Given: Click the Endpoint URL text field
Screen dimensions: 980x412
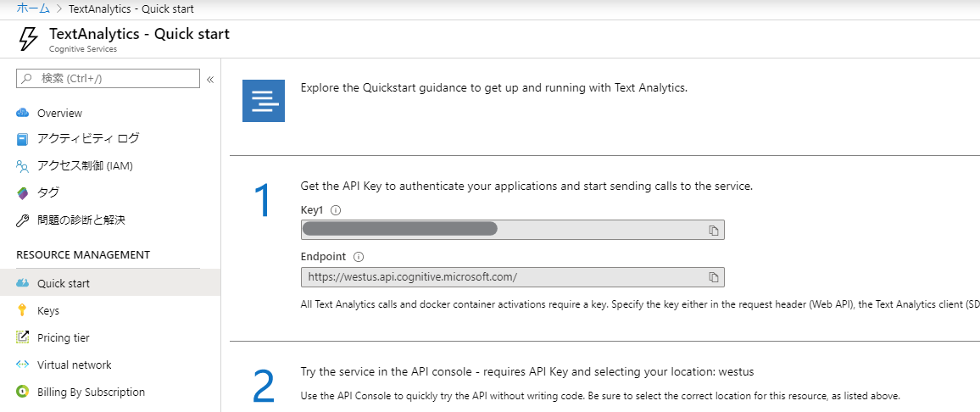Looking at the screenshot, I should coord(500,277).
